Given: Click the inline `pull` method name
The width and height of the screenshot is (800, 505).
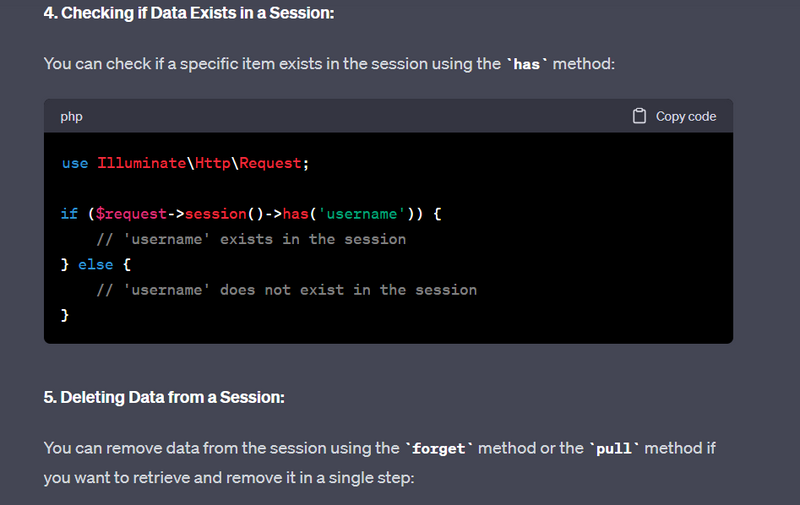Looking at the screenshot, I should click(615, 449).
